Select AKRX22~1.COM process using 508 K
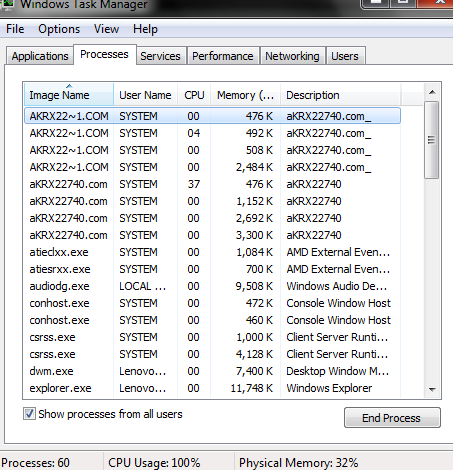The height and width of the screenshot is (475, 459). coord(212,150)
